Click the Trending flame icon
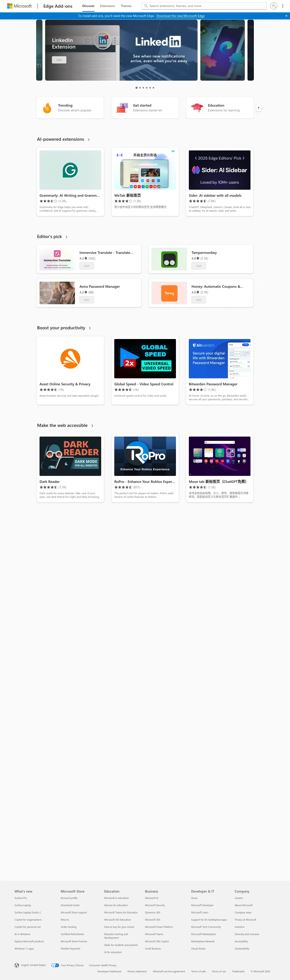Image resolution: width=290 pixels, height=980 pixels. [x=47, y=108]
